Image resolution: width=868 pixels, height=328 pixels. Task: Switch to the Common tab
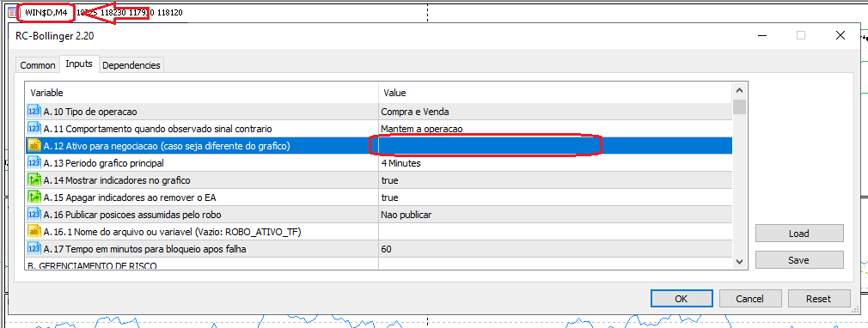(38, 65)
